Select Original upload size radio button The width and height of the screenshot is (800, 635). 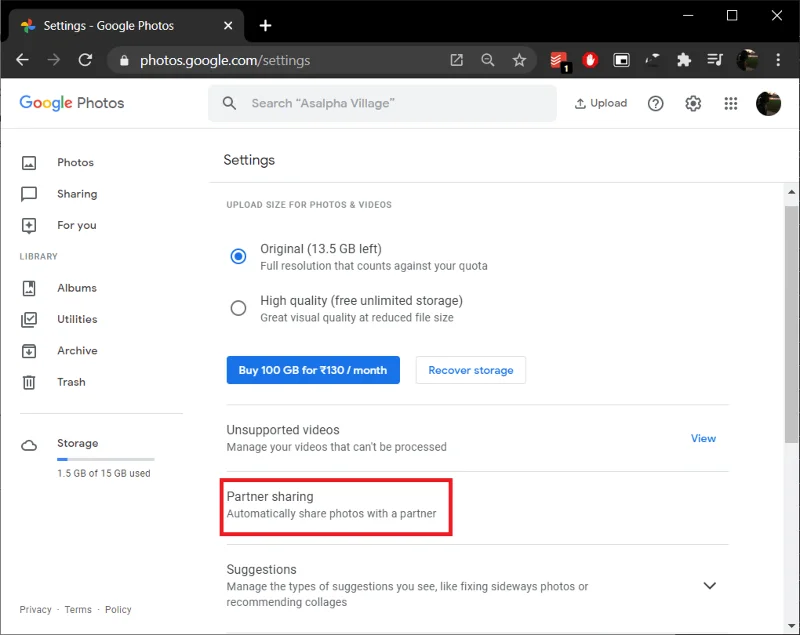(x=238, y=256)
